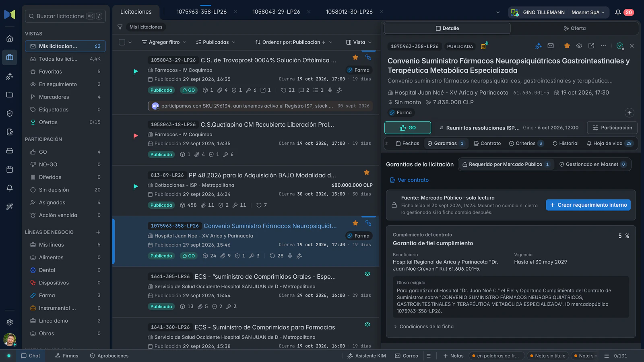The height and width of the screenshot is (362, 644).
Task: Toggle eye on tender 1641-360-LP26
Action: point(367,325)
